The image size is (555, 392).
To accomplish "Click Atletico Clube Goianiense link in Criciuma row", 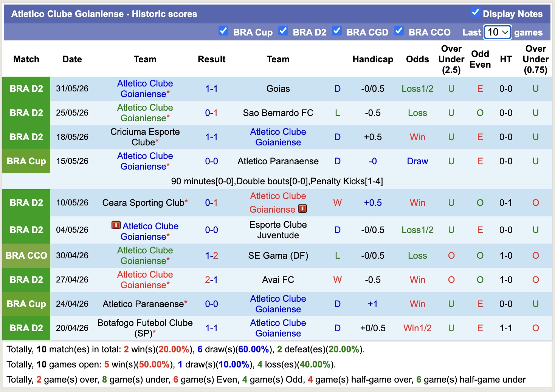I will click(278, 137).
